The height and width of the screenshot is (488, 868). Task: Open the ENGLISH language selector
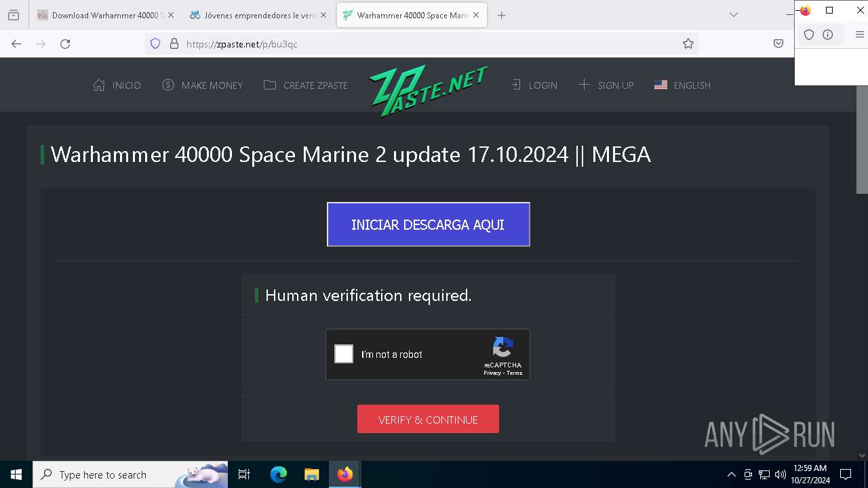[682, 85]
